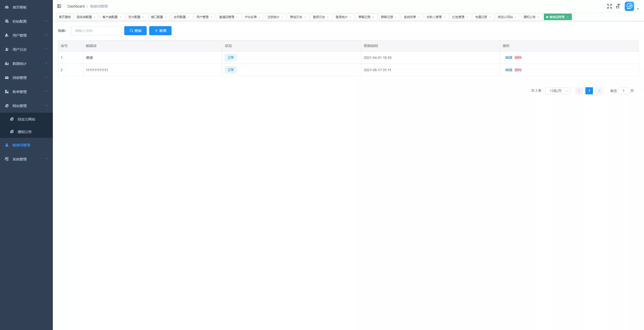Collapse 网站管理 sidebar menu
Viewport: 644px width, 330px height.
(x=26, y=106)
